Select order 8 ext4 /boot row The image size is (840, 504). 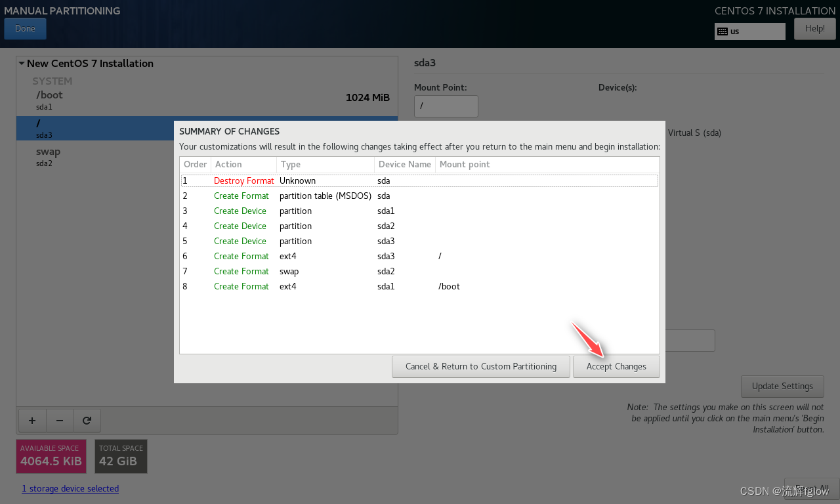[419, 286]
